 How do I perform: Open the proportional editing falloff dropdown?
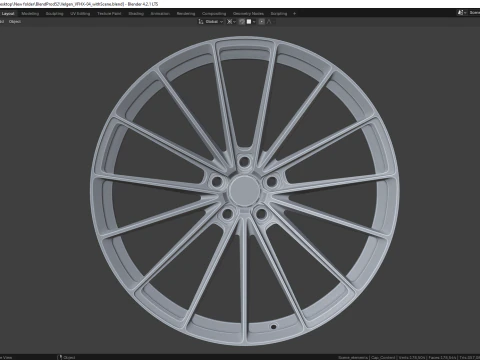tap(271, 22)
